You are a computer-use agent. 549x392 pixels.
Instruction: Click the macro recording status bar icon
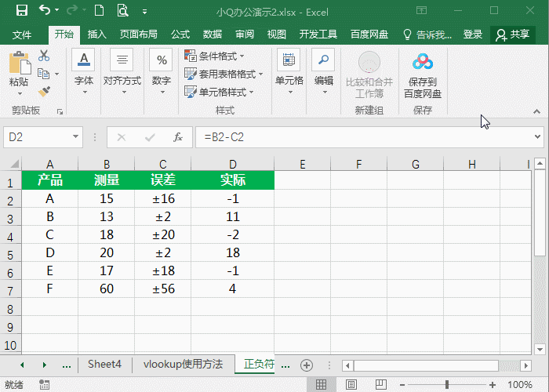[44, 385]
